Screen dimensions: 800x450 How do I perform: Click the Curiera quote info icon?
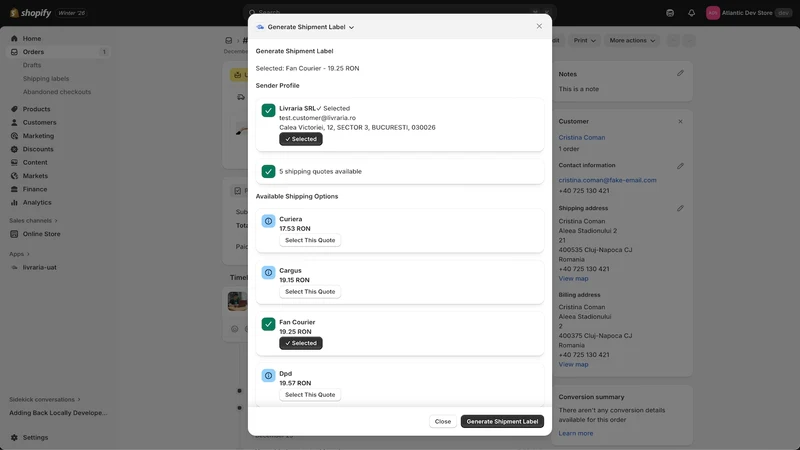point(268,221)
